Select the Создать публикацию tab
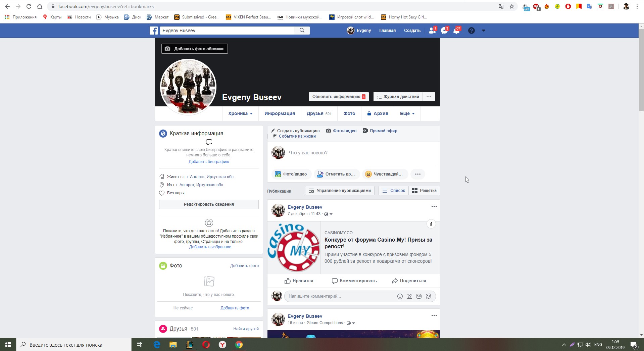 [x=295, y=131]
